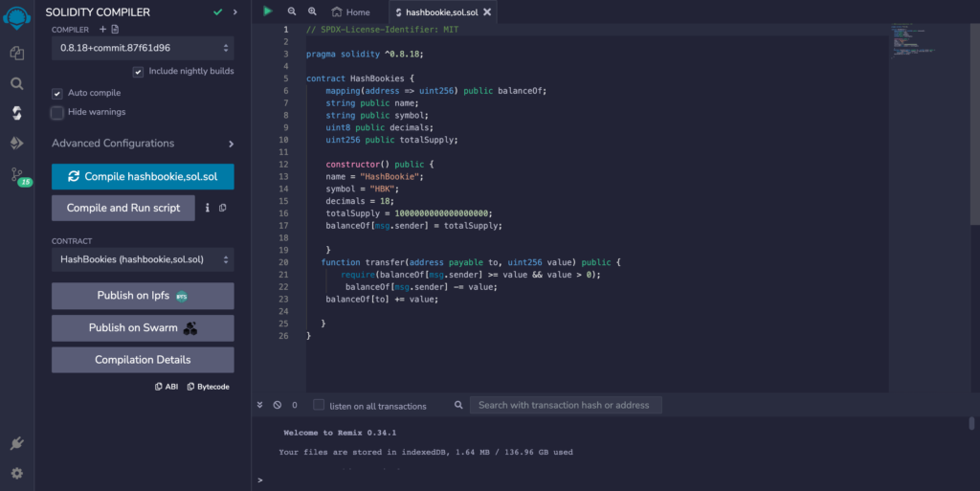This screenshot has width=980, height=491.
Task: Enable Hide warnings checkbox
Action: coord(56,113)
